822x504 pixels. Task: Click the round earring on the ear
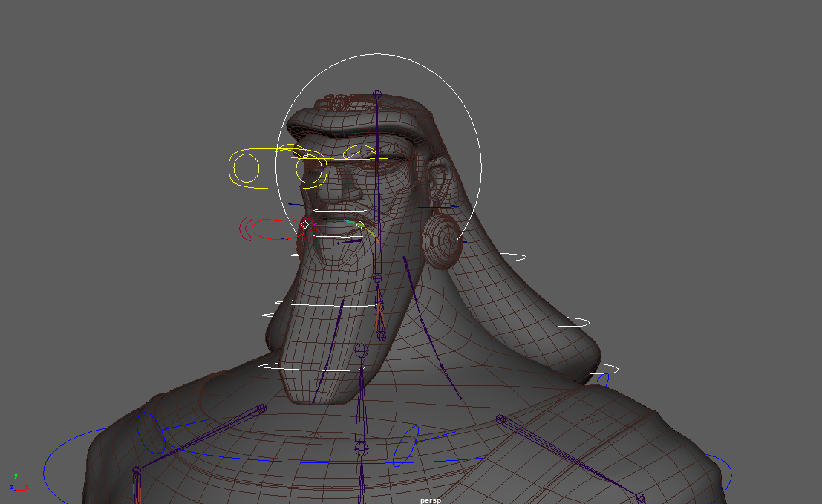(x=443, y=238)
